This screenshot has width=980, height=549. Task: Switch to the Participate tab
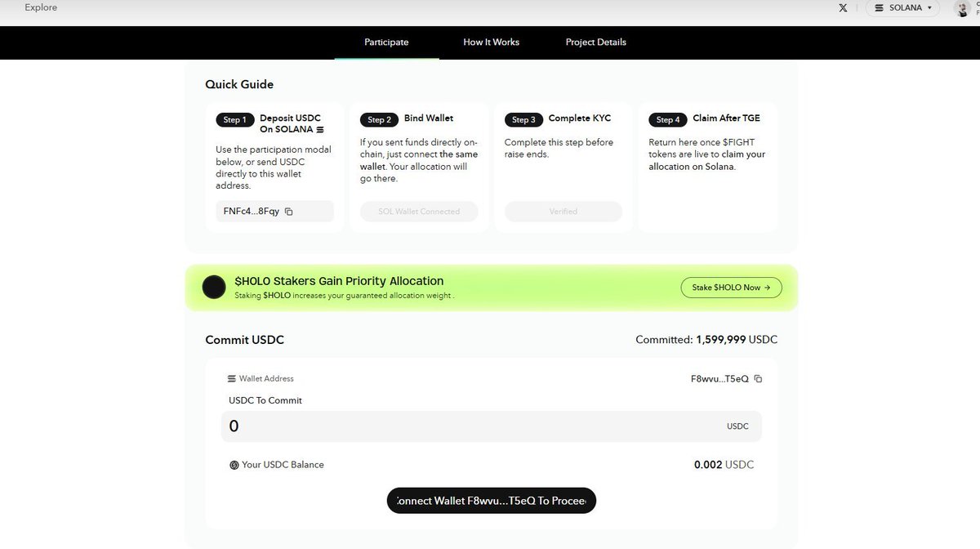(x=386, y=42)
